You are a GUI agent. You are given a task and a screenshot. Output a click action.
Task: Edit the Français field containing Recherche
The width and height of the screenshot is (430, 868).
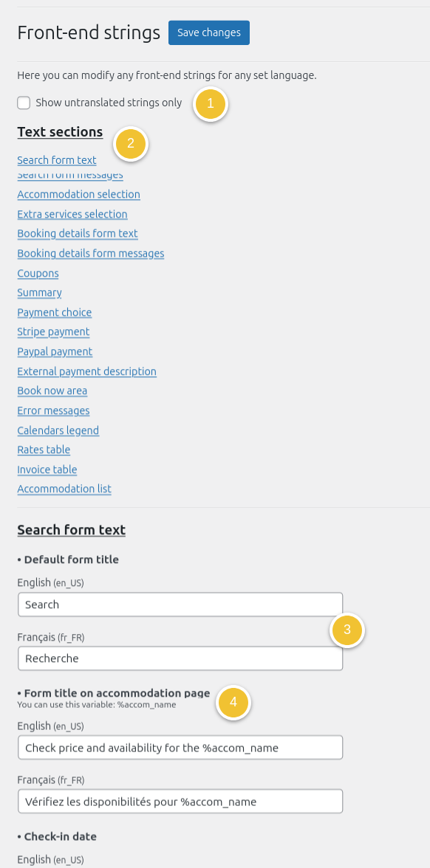(x=180, y=658)
